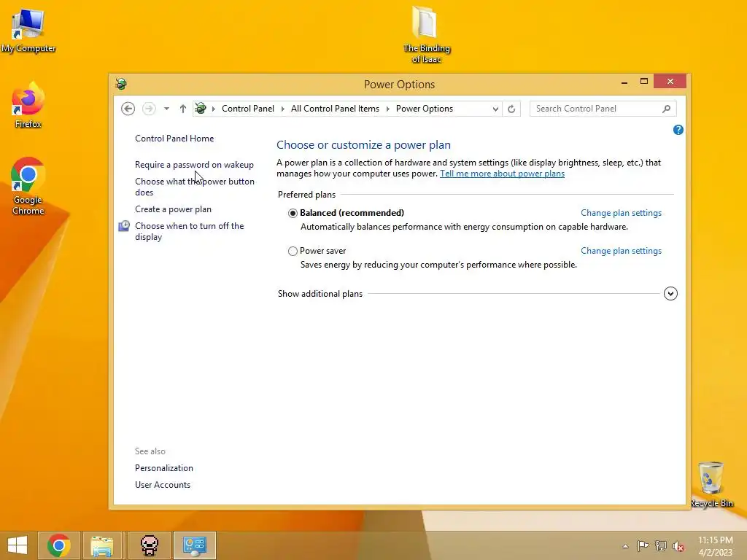Open the address bar history dropdown

pos(495,109)
